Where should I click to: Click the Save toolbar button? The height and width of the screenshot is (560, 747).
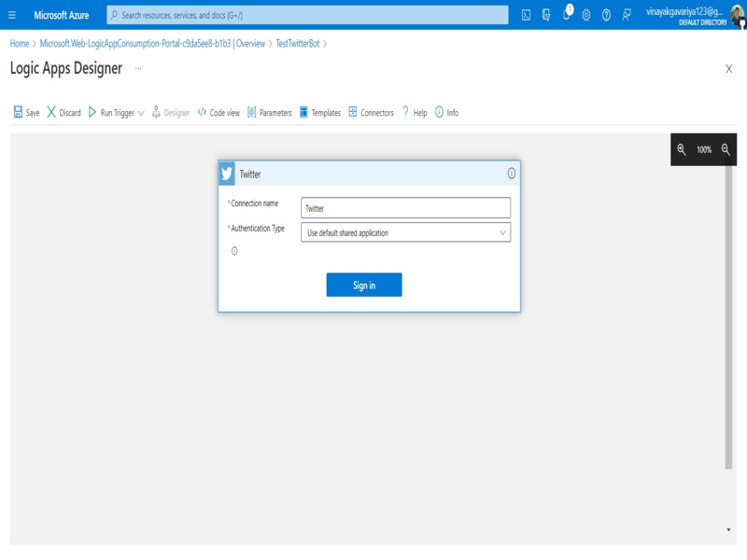(26, 112)
